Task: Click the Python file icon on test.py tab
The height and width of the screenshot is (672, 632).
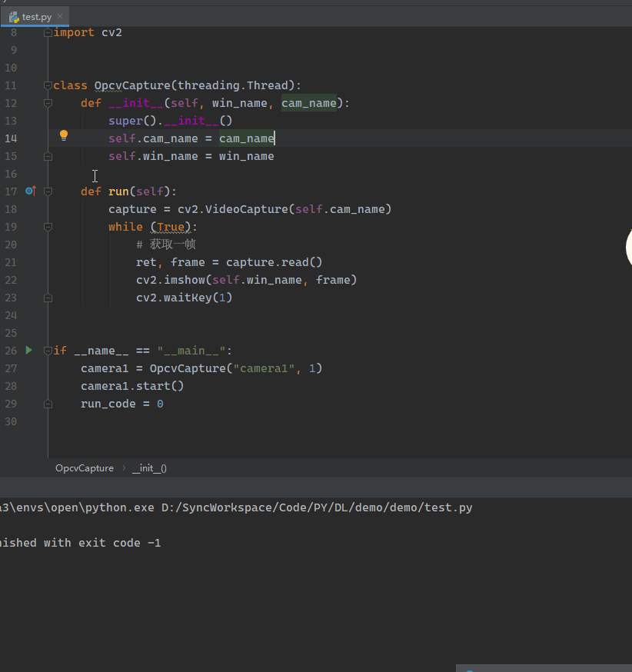Action: [14, 16]
